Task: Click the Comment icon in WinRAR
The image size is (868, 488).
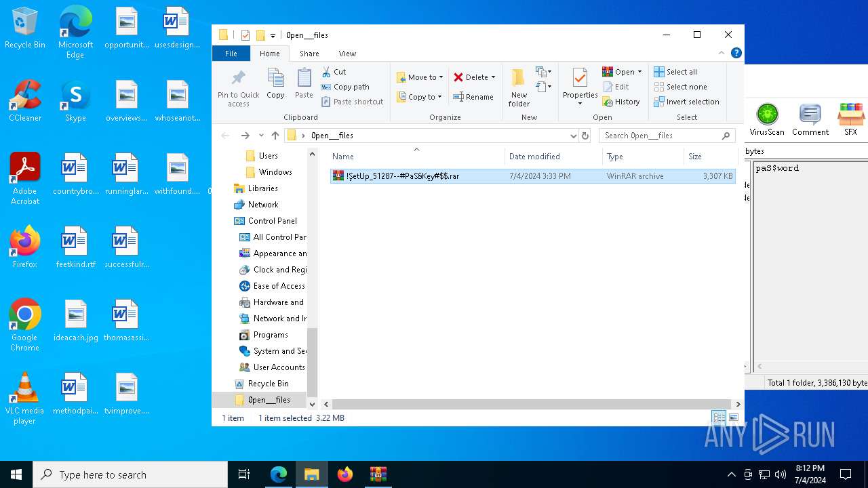Action: [x=810, y=114]
